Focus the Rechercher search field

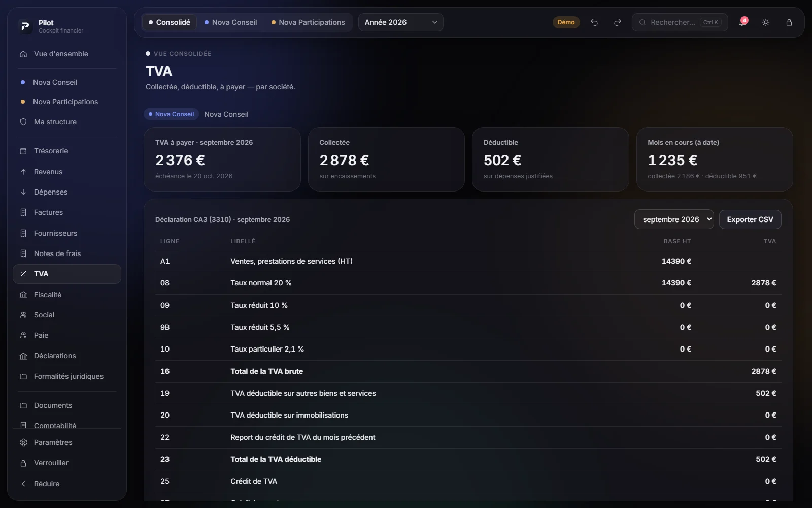(680, 22)
